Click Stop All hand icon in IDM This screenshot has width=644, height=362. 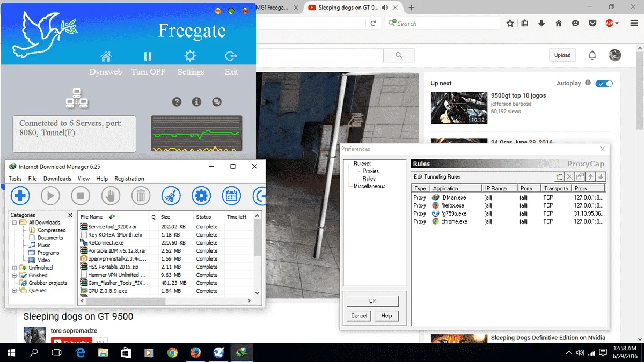111,196
